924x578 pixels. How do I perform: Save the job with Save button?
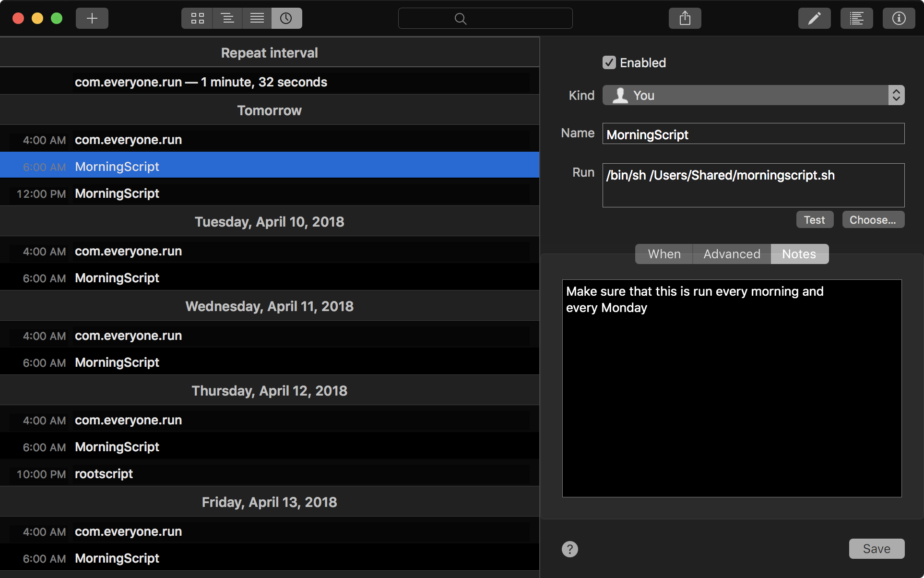click(x=876, y=549)
